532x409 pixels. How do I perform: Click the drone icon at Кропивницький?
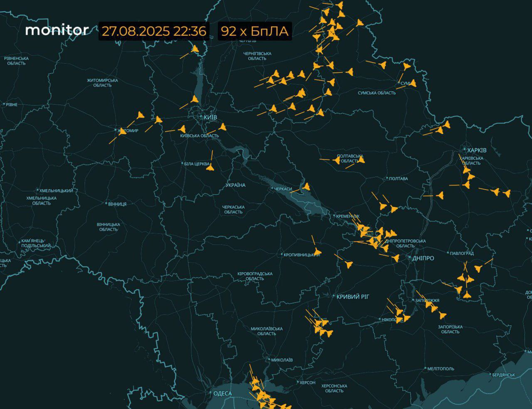318,251
